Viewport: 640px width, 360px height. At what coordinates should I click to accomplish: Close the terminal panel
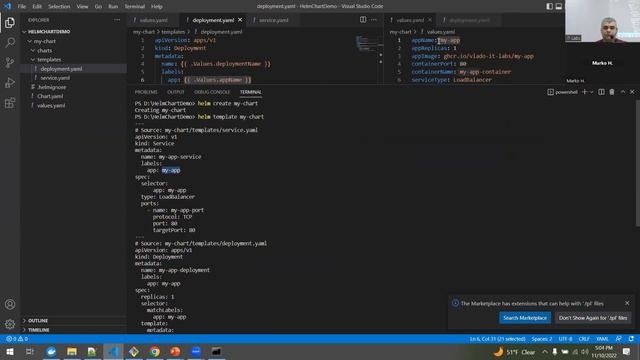point(632,92)
